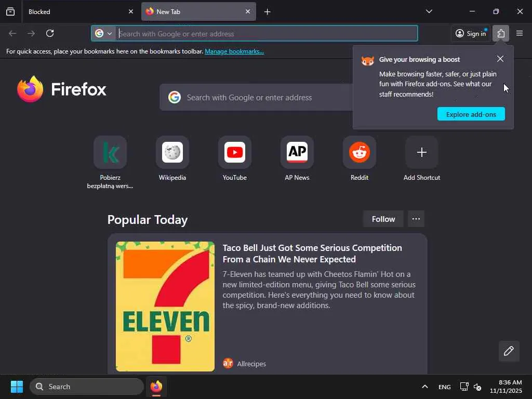
Task: Click Explore add-ons button
Action: (x=471, y=114)
